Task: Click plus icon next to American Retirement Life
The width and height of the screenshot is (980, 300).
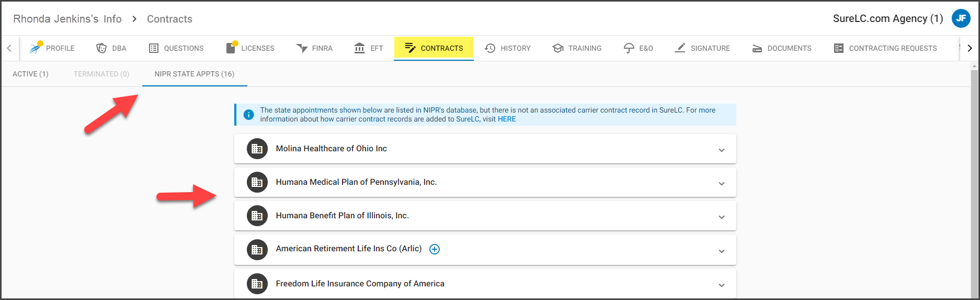Action: (x=435, y=249)
